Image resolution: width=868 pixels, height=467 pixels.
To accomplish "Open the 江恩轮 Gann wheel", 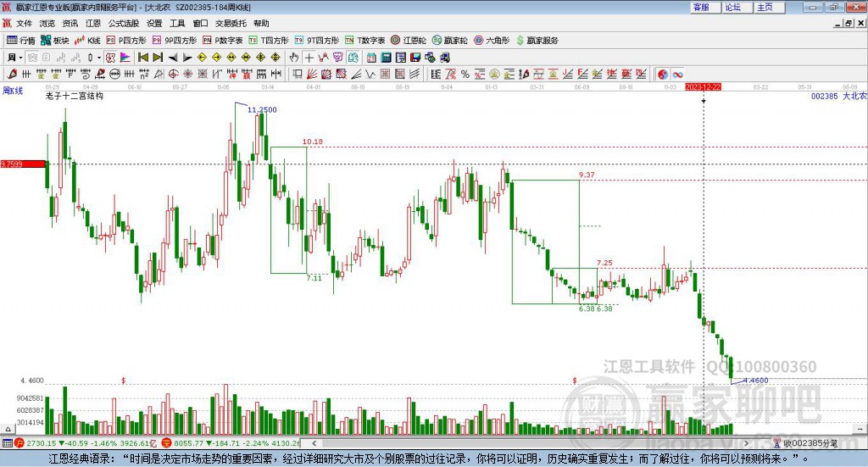I will (409, 41).
